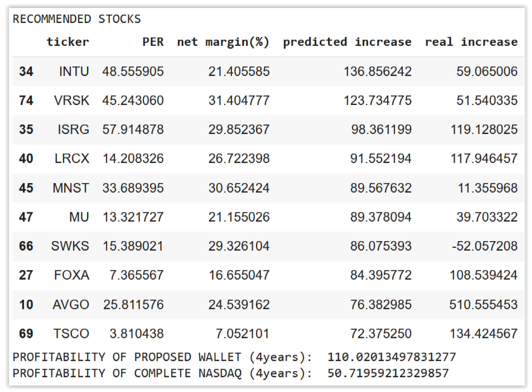Select complete NASDAQ profitability value 50.7195921232957
532x392 pixels.
coord(388,373)
